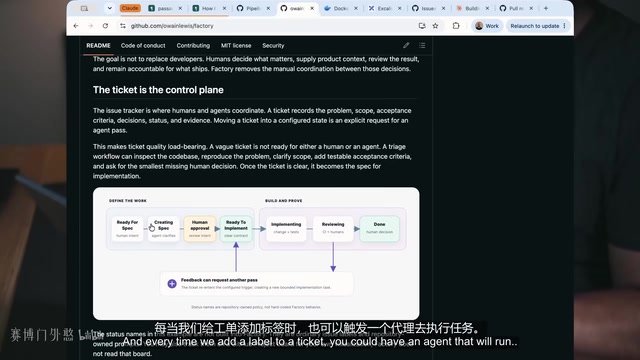Bookmark this page with the star icon

[x=435, y=26]
